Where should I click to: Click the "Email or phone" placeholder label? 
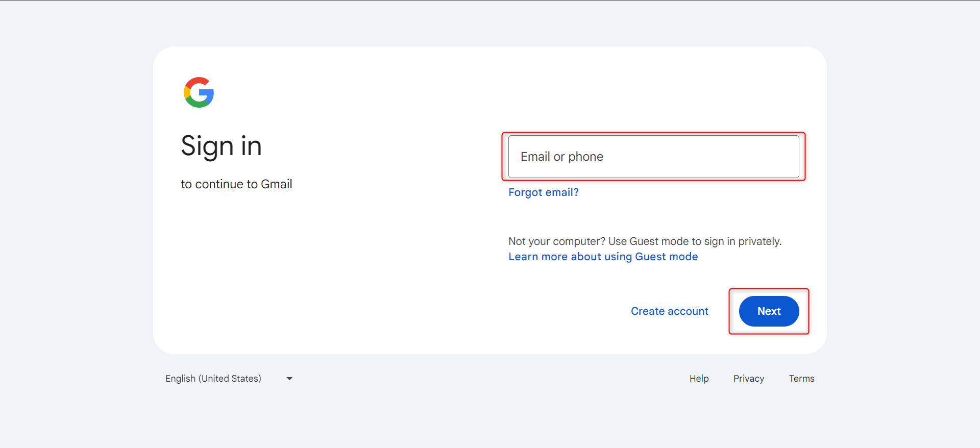click(x=561, y=157)
